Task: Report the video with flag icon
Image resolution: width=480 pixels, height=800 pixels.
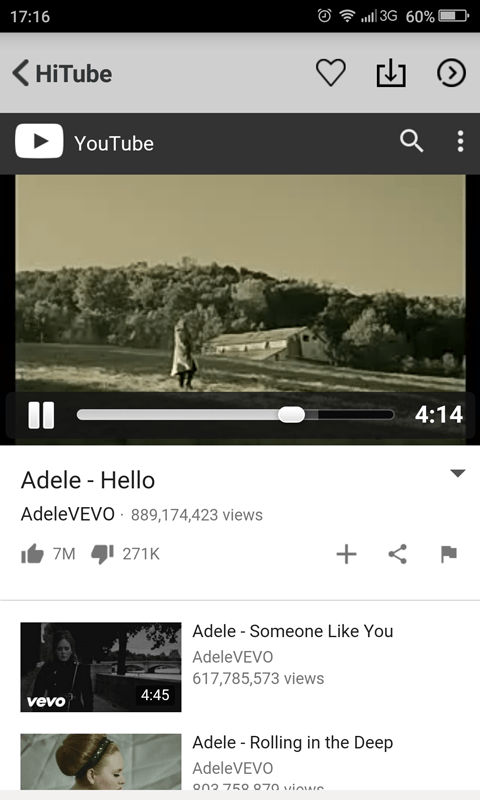Action: coord(449,554)
